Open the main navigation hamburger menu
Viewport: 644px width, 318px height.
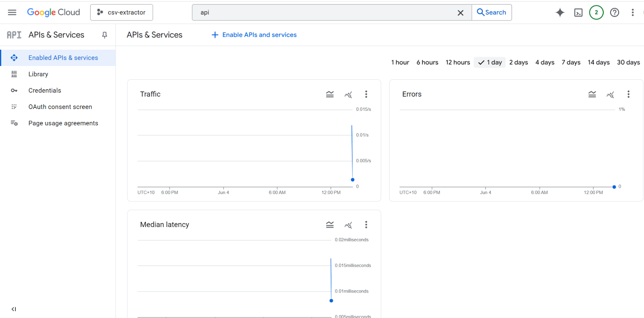[x=12, y=12]
